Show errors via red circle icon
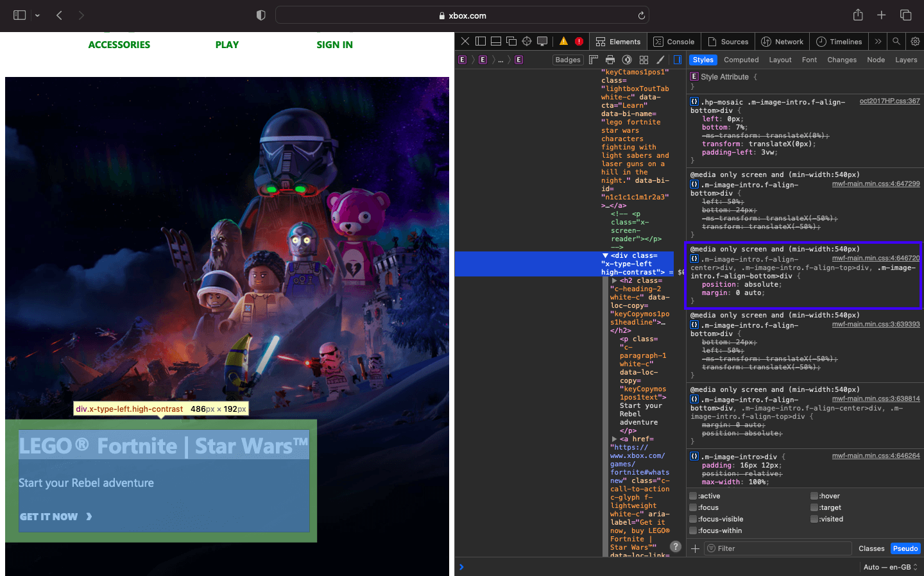924x576 pixels. [x=579, y=41]
